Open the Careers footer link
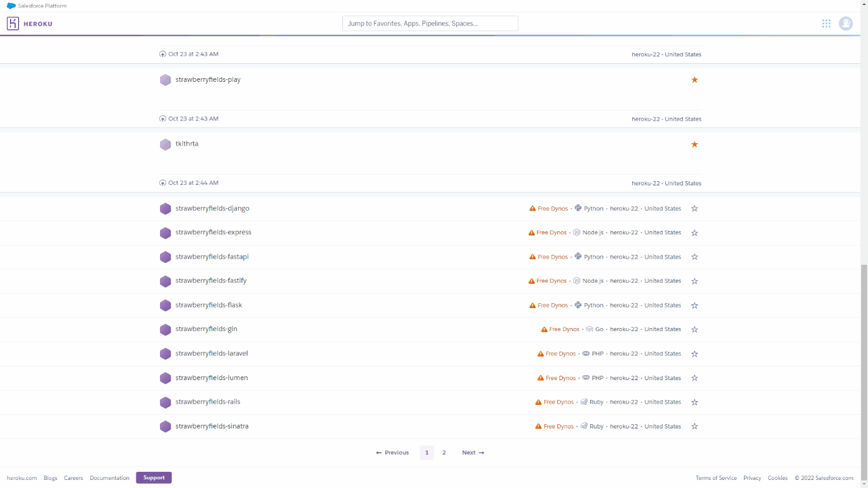The height and width of the screenshot is (488, 868). point(73,478)
